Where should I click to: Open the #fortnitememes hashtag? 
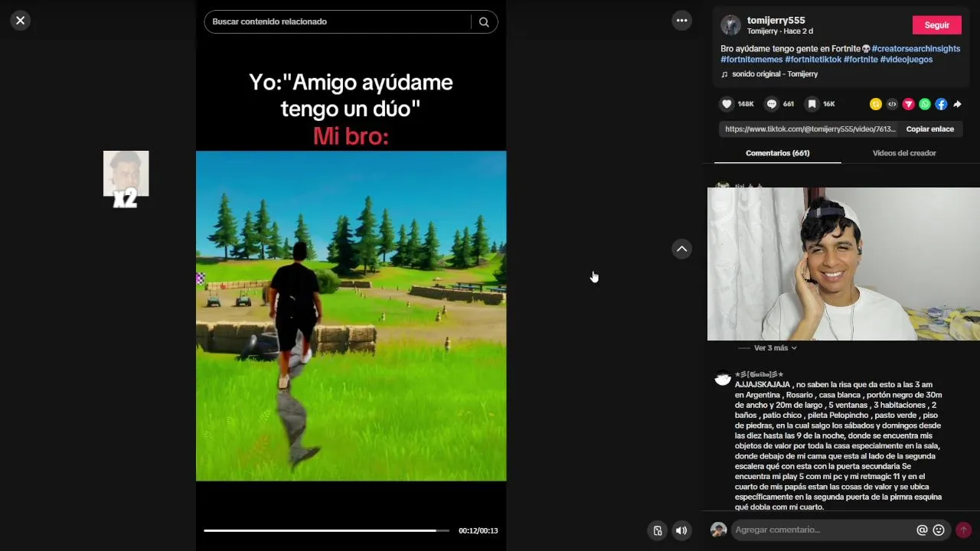click(751, 60)
